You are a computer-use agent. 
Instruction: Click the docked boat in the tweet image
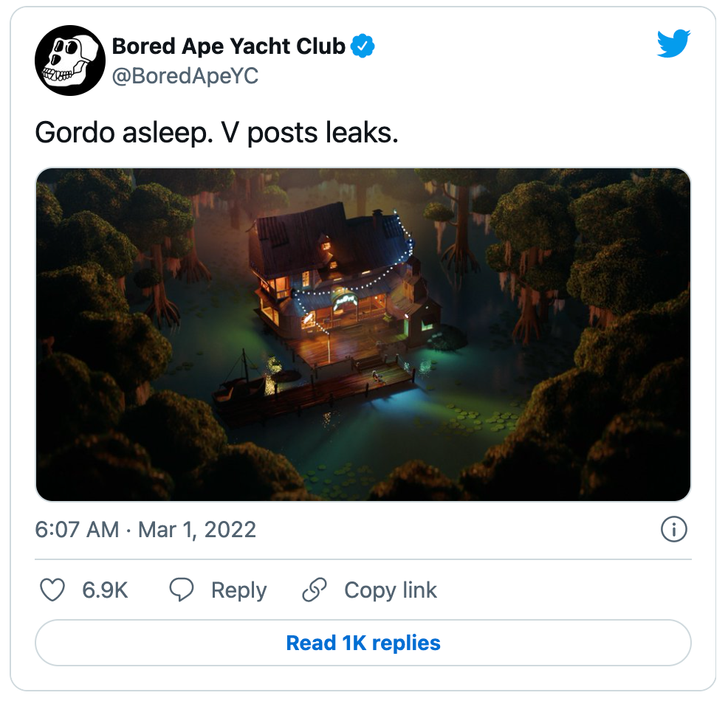click(x=242, y=387)
